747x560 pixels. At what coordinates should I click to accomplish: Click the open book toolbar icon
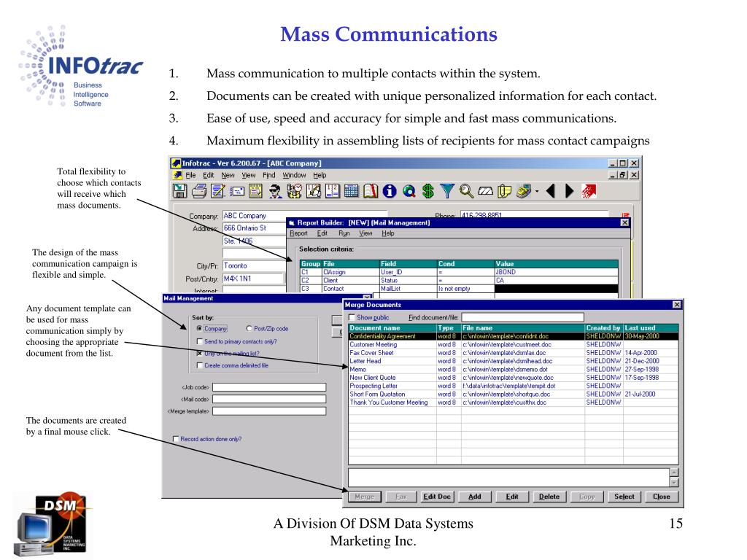click(371, 191)
